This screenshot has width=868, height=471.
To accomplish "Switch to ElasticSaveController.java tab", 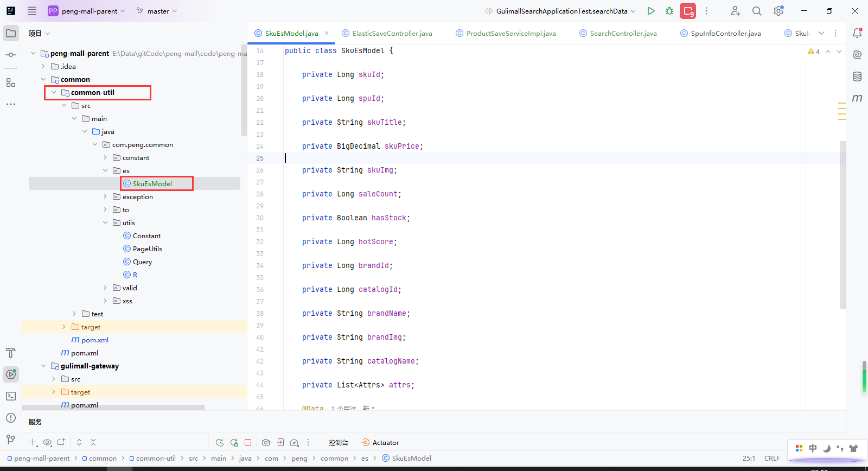I will (387, 33).
